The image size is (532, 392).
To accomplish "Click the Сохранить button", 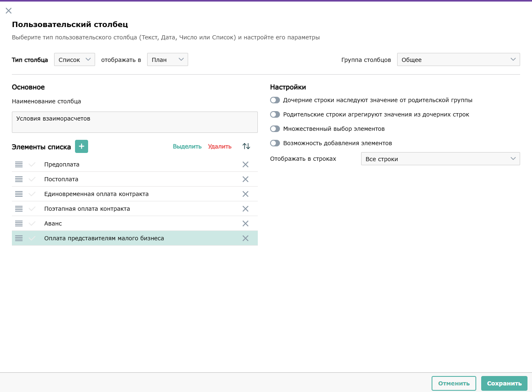I will pyautogui.click(x=504, y=383).
